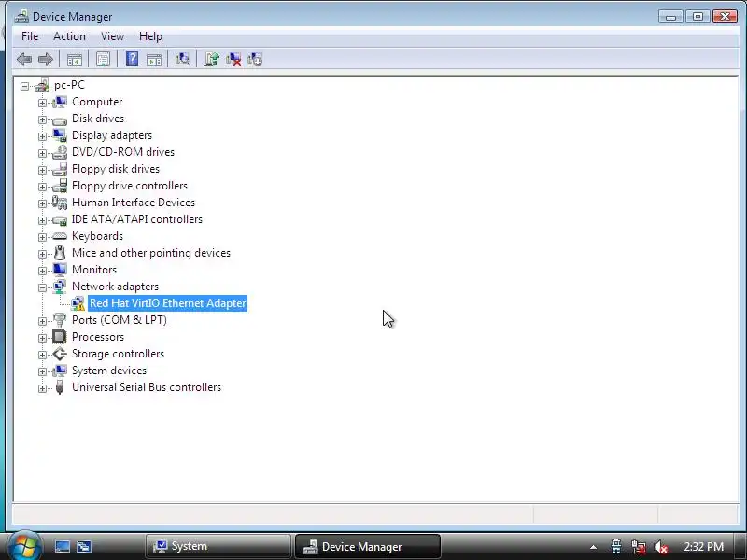Click the Device Manager taskbar button

[x=367, y=546]
